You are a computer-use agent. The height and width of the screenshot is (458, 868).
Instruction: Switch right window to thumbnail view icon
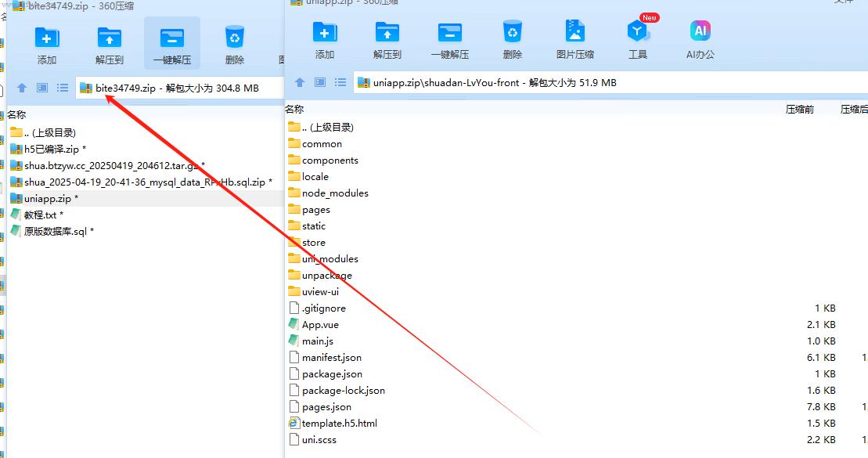point(320,82)
